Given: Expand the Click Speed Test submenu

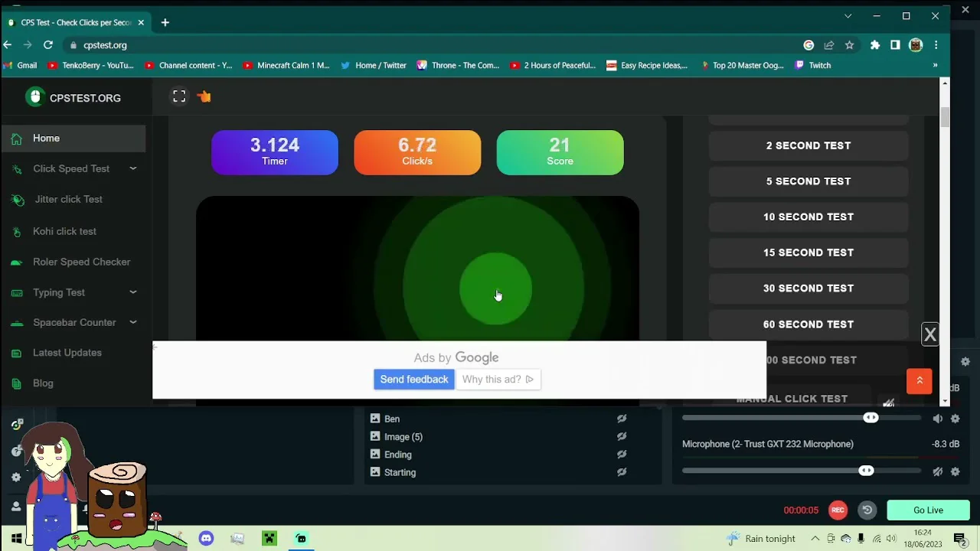Looking at the screenshot, I should coord(132,168).
